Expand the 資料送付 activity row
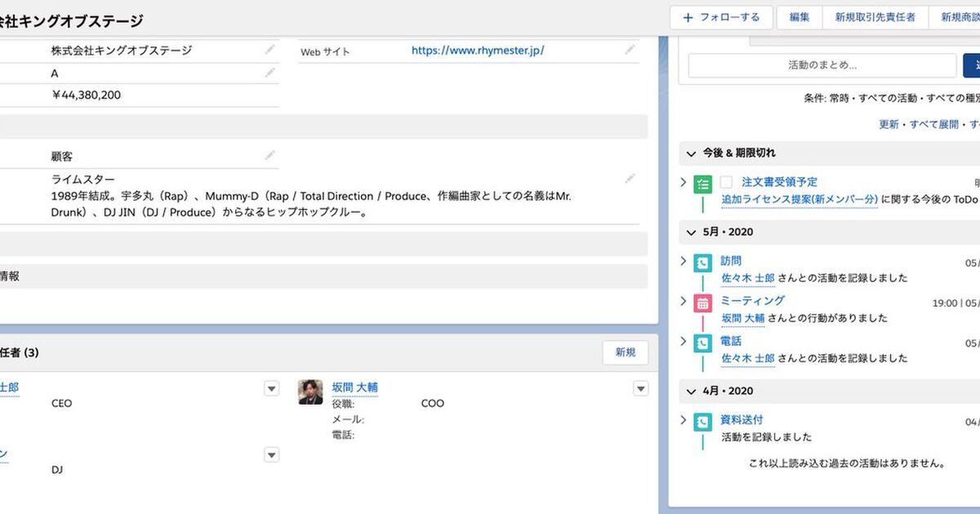This screenshot has width=980, height=514. (x=684, y=420)
